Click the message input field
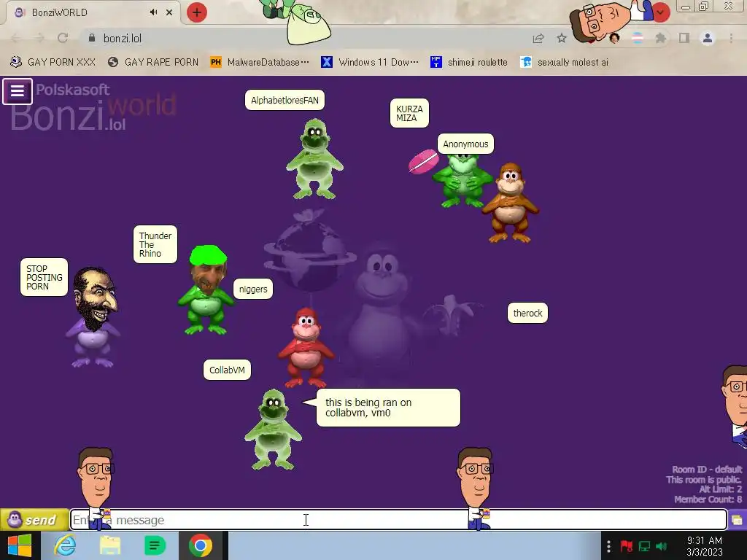The height and width of the screenshot is (560, 747). [x=398, y=519]
